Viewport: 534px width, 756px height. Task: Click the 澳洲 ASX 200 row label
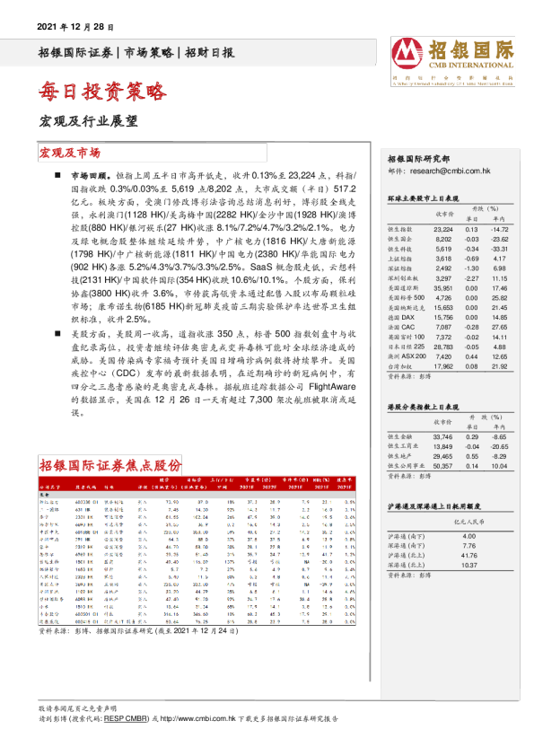click(407, 356)
